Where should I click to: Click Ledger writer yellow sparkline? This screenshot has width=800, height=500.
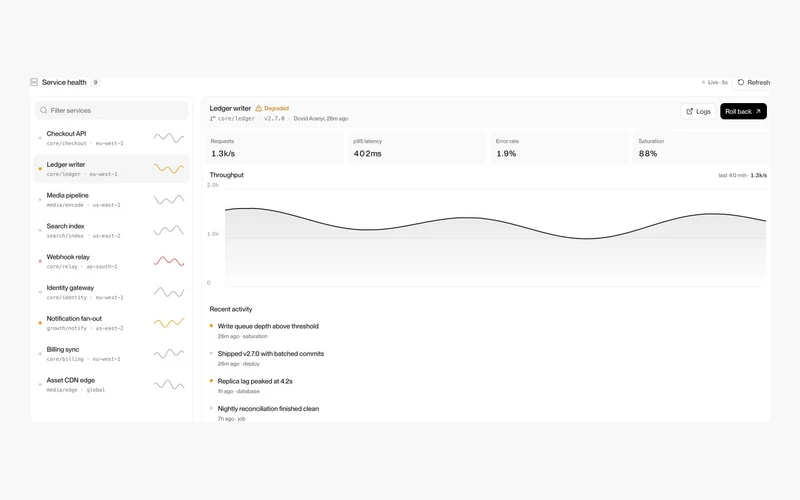coord(169,168)
